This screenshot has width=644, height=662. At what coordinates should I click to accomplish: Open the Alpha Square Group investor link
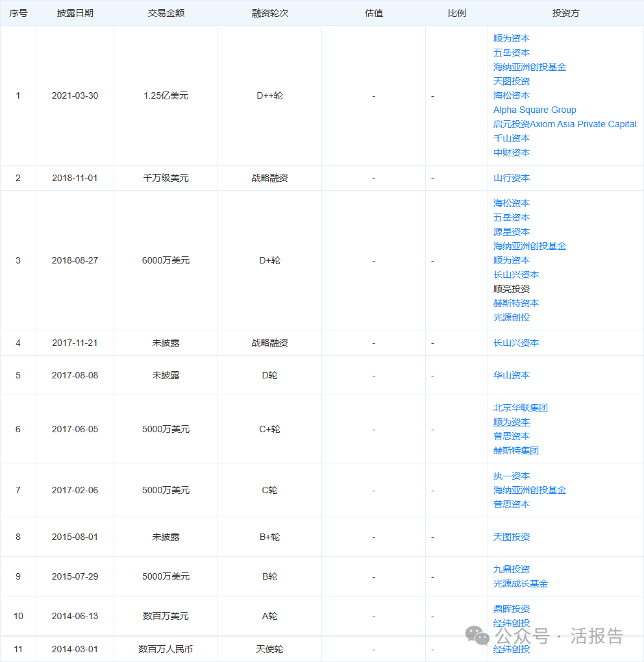pyautogui.click(x=534, y=110)
